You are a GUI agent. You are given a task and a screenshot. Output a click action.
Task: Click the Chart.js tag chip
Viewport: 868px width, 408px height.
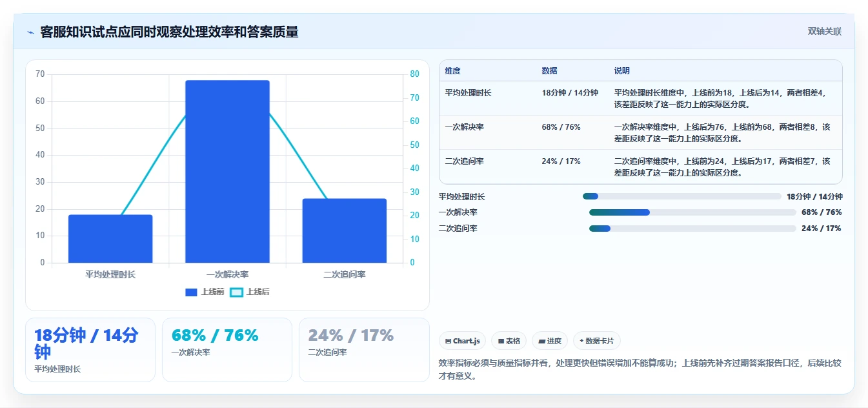pyautogui.click(x=462, y=341)
